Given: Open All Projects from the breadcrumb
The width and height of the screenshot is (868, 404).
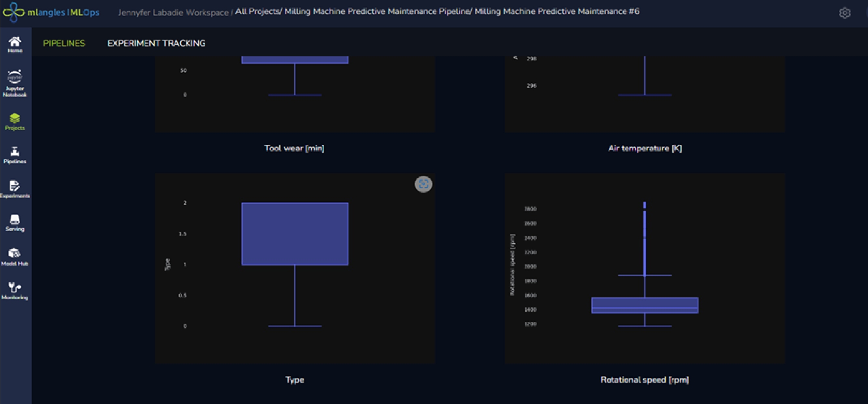Looking at the screenshot, I should 257,11.
